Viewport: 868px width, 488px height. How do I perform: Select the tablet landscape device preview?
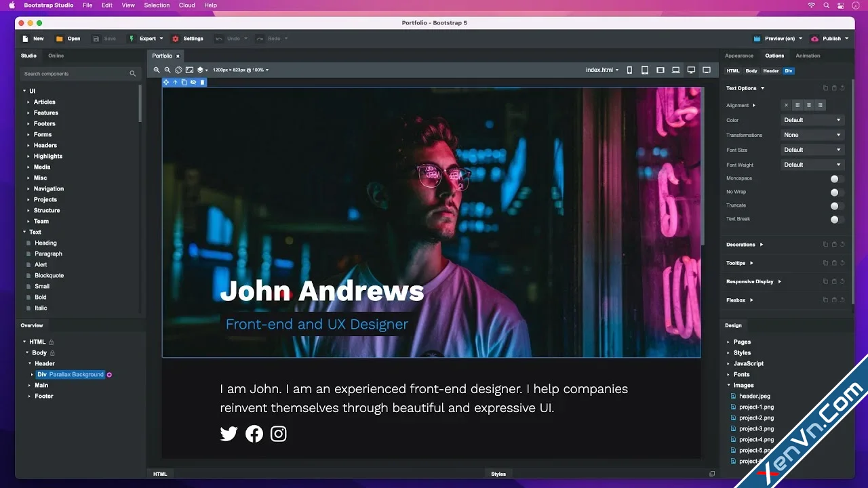[x=660, y=70]
